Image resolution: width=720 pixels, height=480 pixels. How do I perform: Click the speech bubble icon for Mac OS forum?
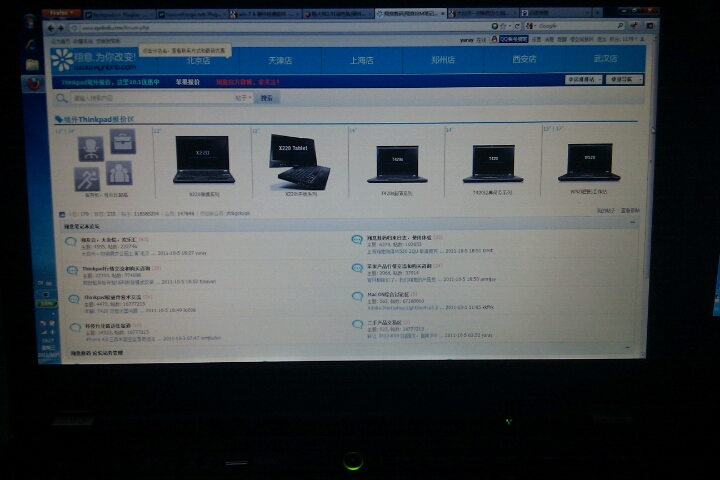[357, 296]
